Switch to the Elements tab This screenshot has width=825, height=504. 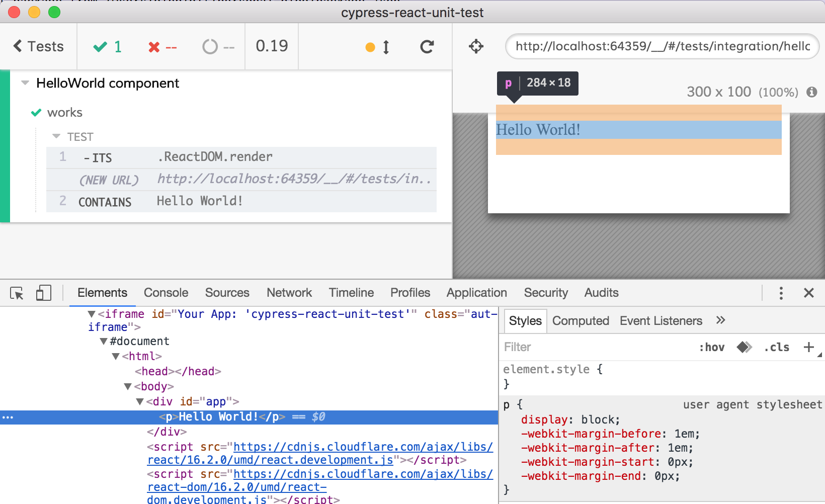(102, 293)
